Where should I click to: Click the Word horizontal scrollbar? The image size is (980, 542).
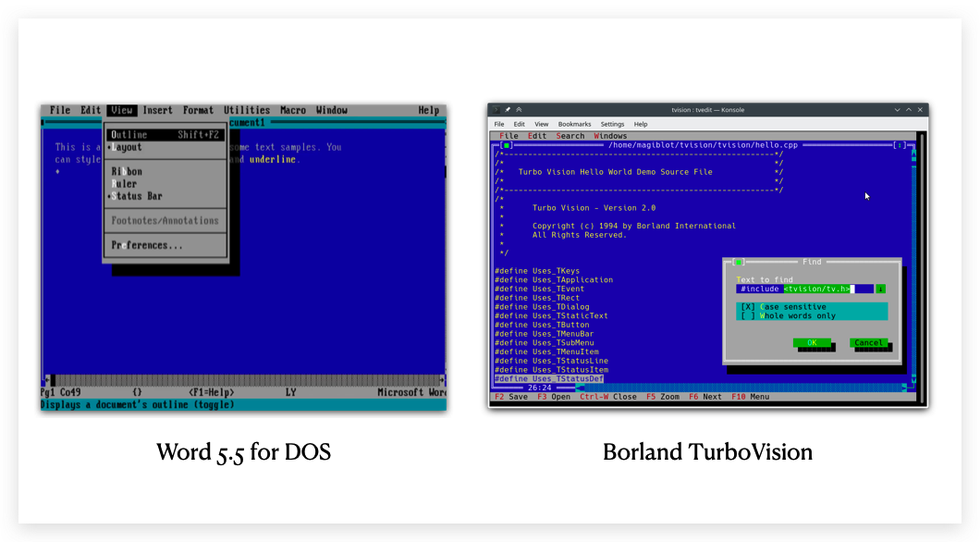244,380
